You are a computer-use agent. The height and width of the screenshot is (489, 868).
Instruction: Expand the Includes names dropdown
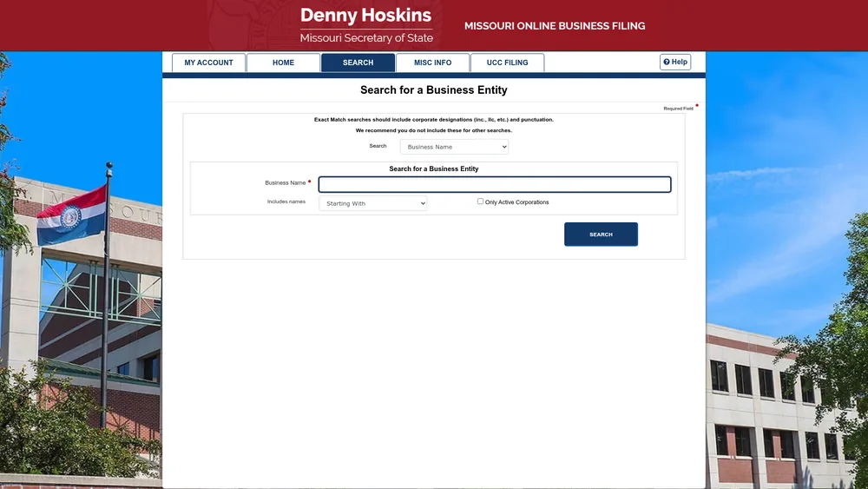[373, 203]
